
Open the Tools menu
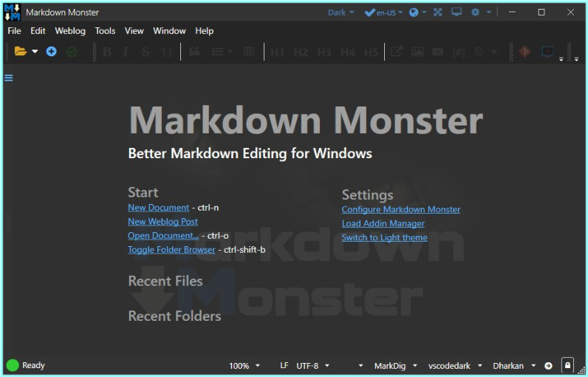point(105,31)
